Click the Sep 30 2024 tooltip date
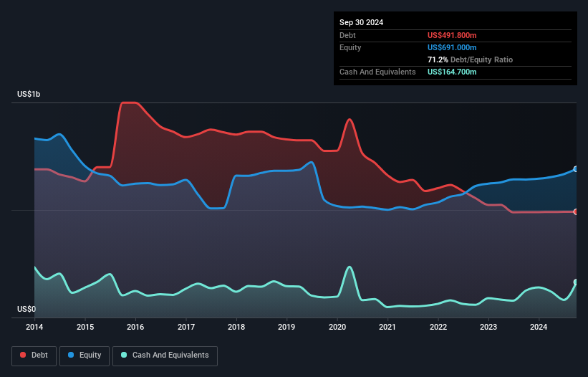 pyautogui.click(x=361, y=22)
